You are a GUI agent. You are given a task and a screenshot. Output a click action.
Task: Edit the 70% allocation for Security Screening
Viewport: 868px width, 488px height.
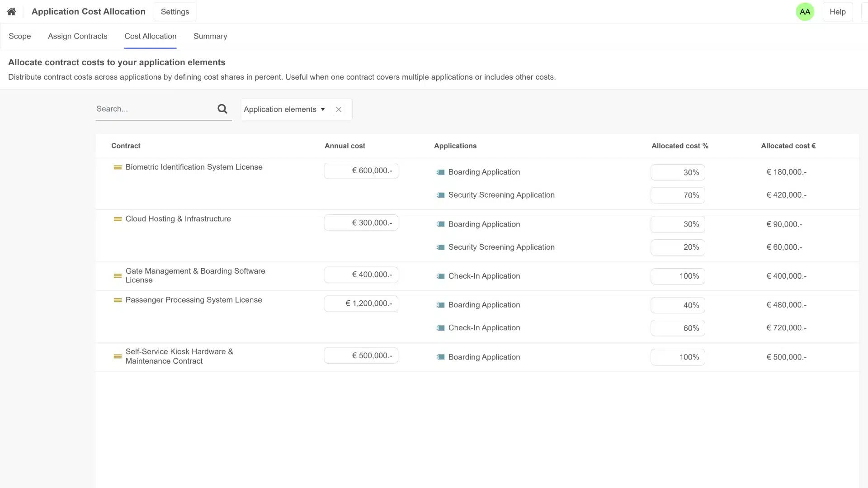(677, 195)
